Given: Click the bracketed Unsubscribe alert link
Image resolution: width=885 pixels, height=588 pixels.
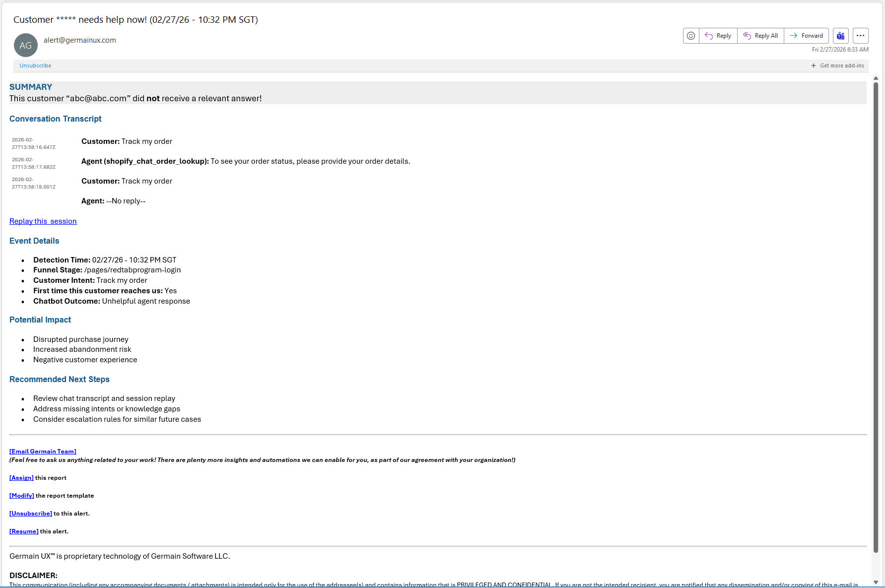Looking at the screenshot, I should point(31,514).
